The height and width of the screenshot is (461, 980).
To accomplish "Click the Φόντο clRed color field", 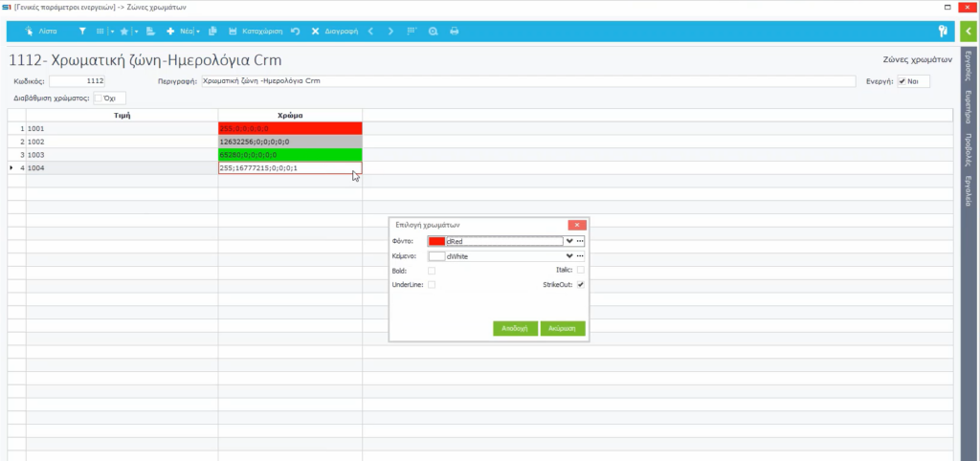I will 503,241.
